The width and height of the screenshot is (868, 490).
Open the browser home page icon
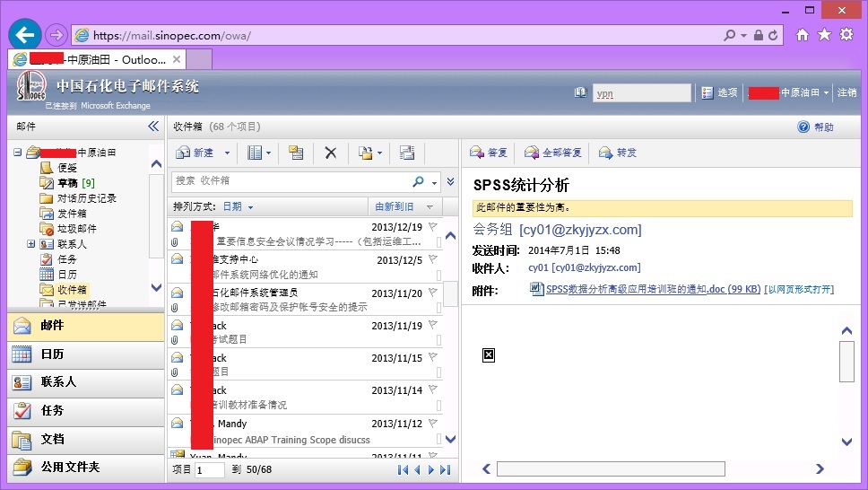803,35
